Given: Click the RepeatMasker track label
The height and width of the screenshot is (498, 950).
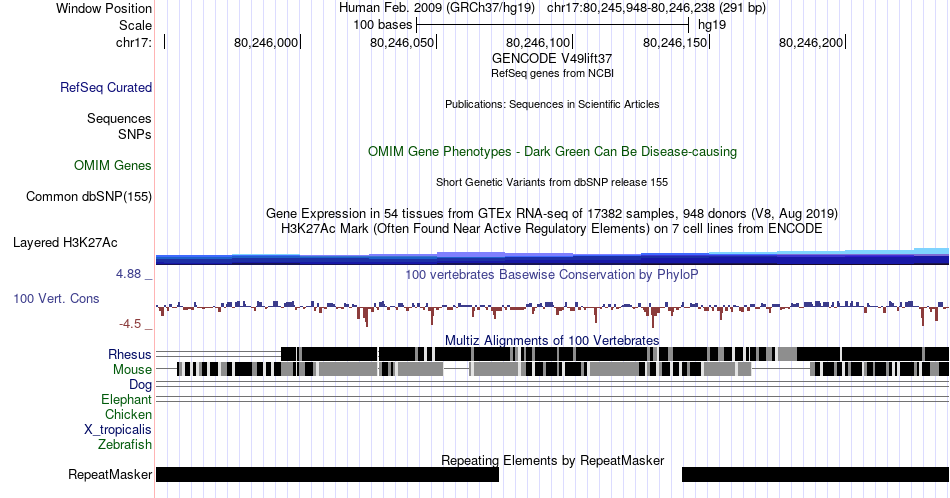Looking at the screenshot, I should [x=110, y=474].
